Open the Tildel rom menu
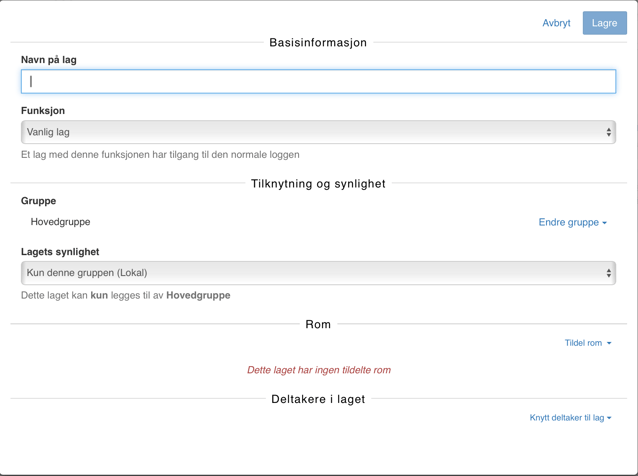 (x=583, y=343)
